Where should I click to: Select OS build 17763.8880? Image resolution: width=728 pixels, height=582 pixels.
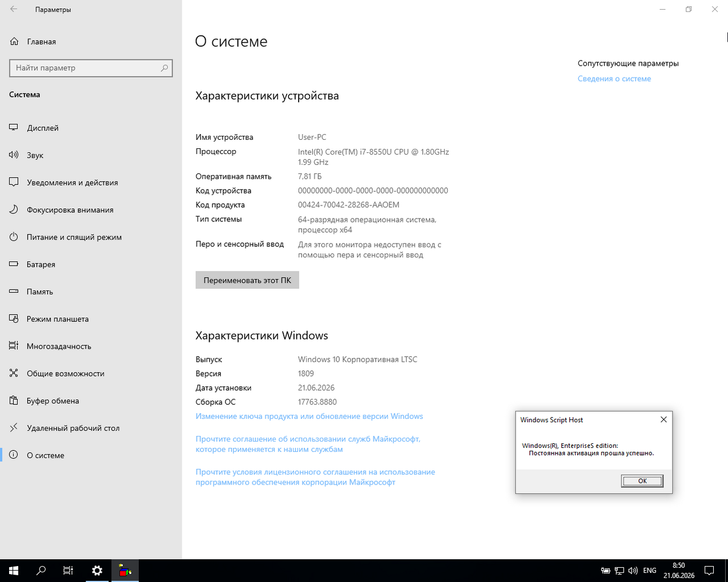tap(317, 402)
